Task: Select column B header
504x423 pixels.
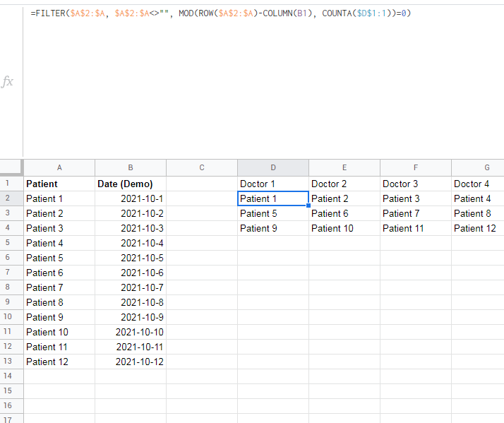Action: tap(131, 167)
